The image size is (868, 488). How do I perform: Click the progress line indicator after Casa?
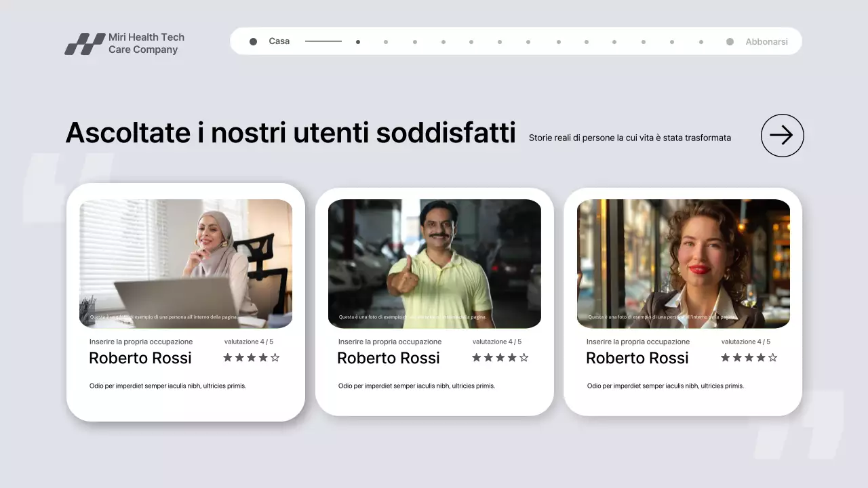[323, 41]
